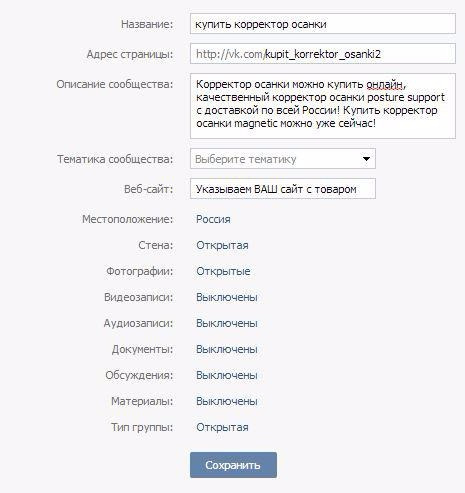Toggle Аудиозаписи setting Выключены
The image size is (465, 493).
227,323
